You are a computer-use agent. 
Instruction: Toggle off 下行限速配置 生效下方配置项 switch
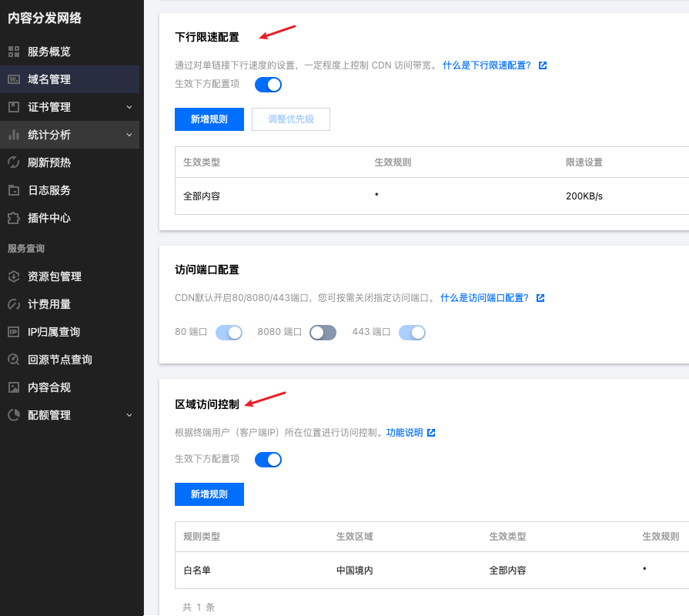click(x=268, y=85)
